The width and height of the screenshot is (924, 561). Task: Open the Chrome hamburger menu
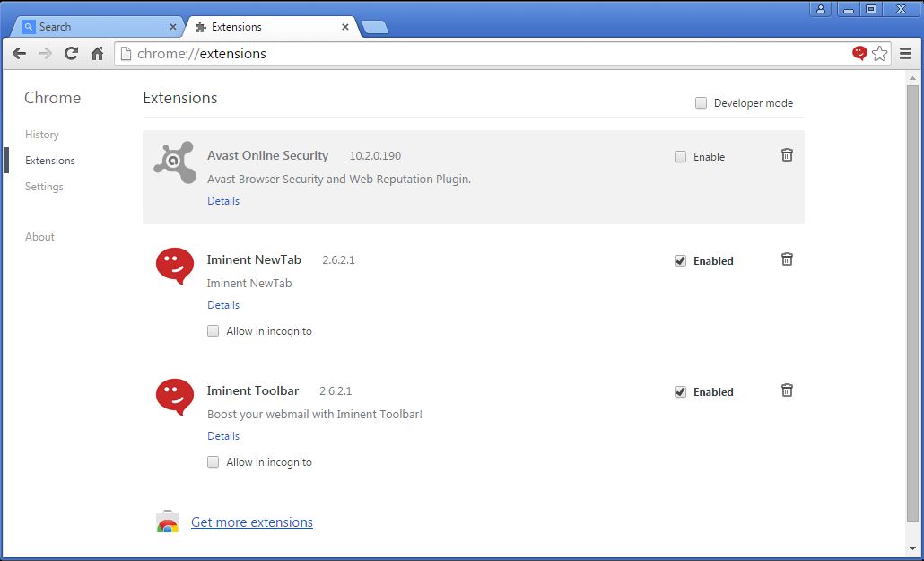[x=906, y=54]
